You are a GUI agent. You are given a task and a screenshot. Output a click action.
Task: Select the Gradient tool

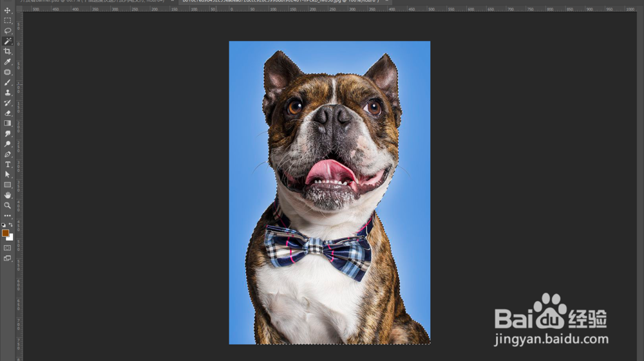point(7,123)
